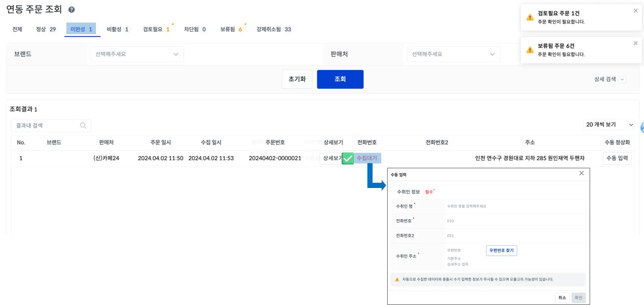Open the 비활성 1 tab
644x305 pixels.
point(118,29)
